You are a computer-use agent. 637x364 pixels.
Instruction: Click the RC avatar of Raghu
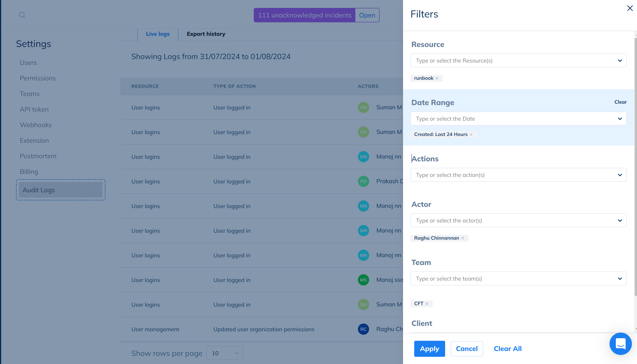[363, 329]
